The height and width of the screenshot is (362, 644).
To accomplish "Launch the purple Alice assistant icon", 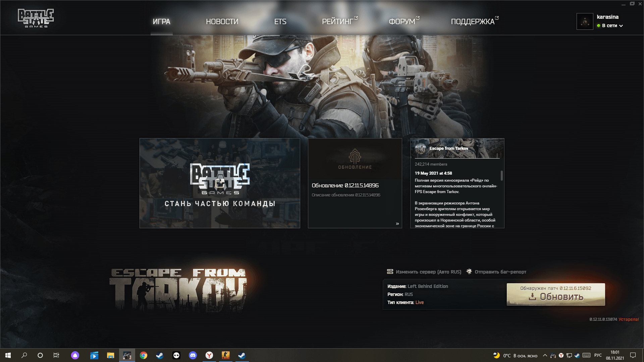I will (75, 355).
